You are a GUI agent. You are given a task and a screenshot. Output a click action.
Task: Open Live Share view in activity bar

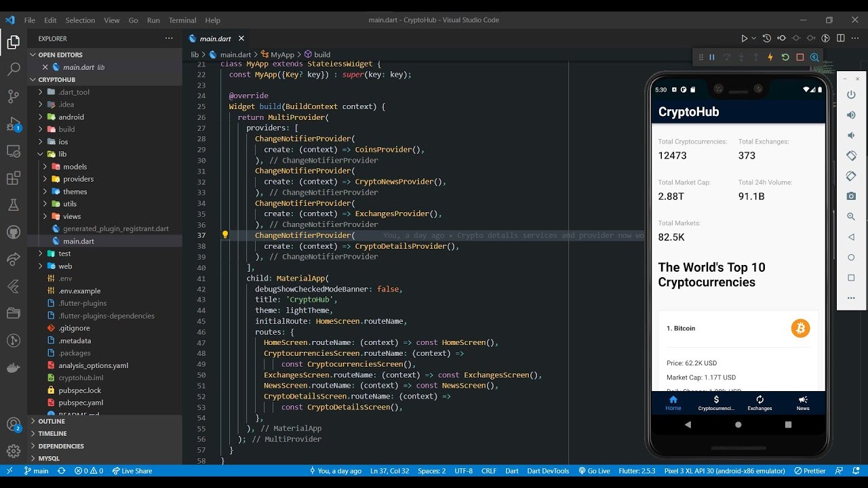click(14, 259)
